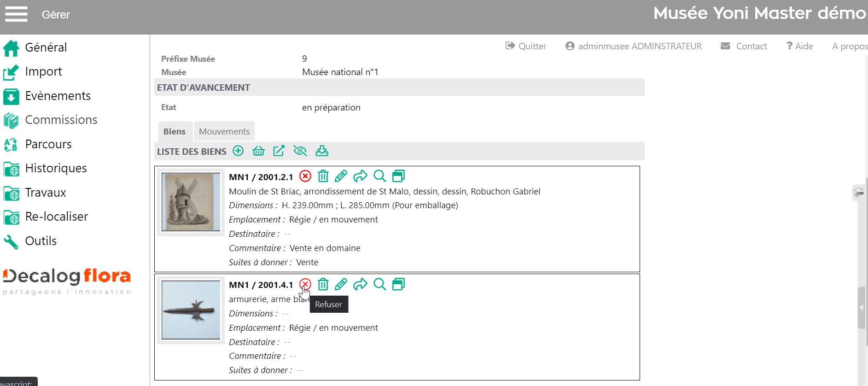Switch to the Mouvements tab
Viewport: 868px width, 386px height.
pos(224,131)
